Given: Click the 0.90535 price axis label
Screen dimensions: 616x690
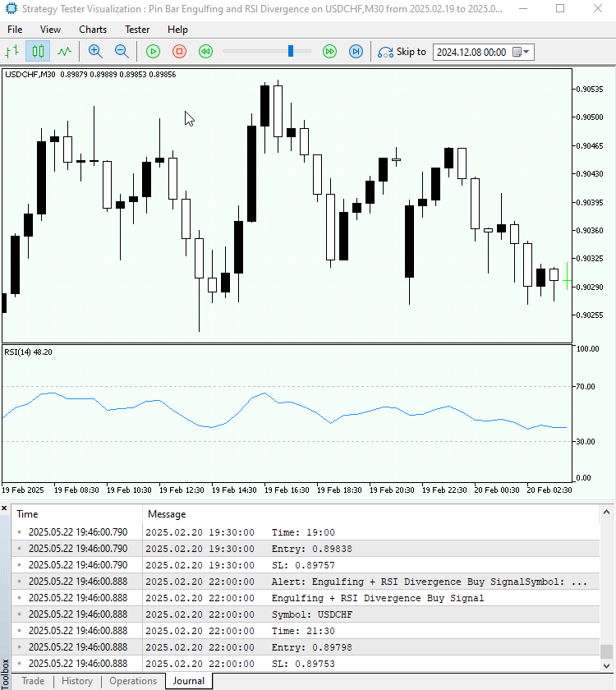Looking at the screenshot, I should click(590, 90).
